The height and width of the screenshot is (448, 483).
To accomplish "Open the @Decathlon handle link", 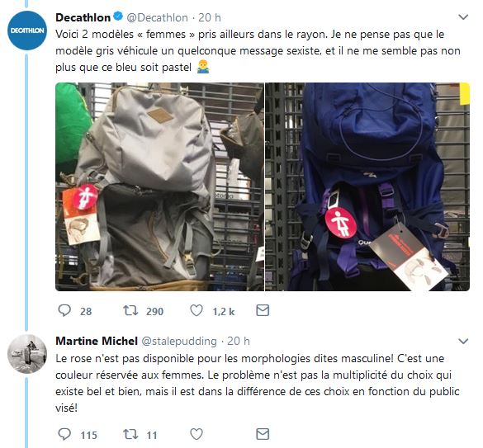I will (x=157, y=17).
